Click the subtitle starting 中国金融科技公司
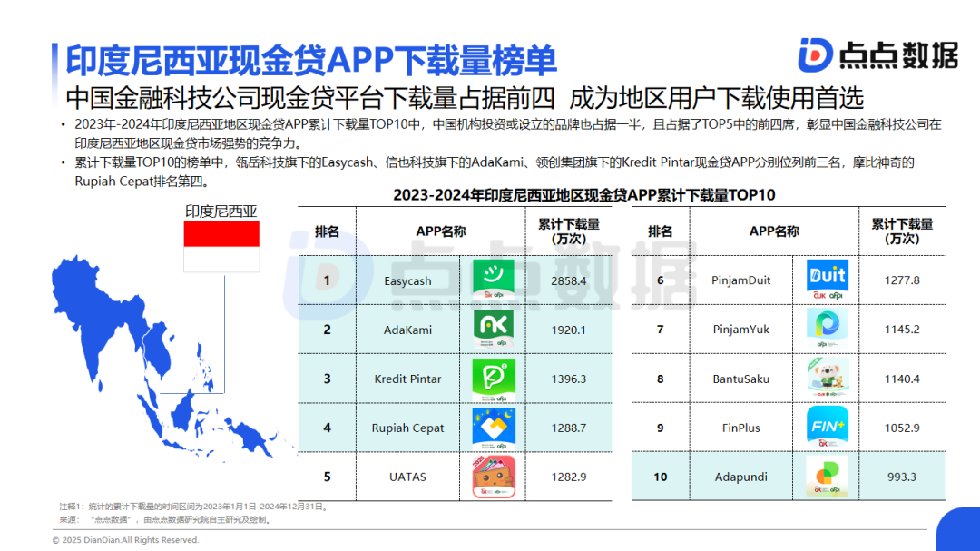The height and width of the screenshot is (551, 980). pos(465,97)
